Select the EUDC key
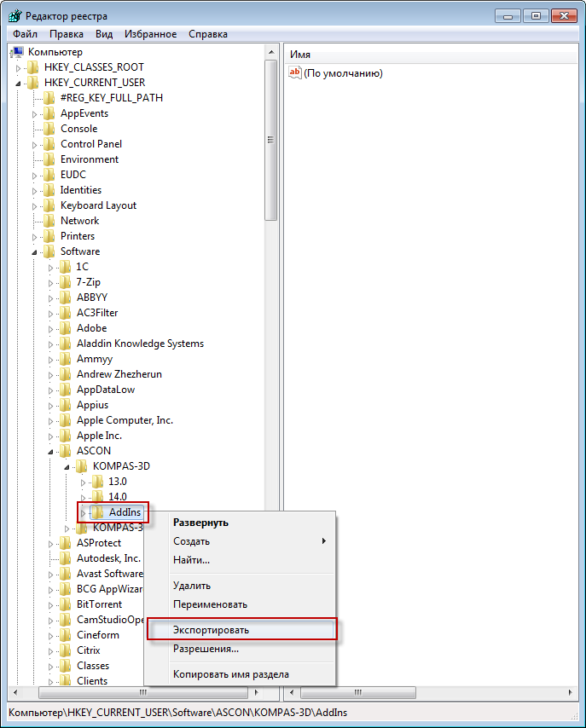Screen dimensions: 586x728 [x=73, y=175]
